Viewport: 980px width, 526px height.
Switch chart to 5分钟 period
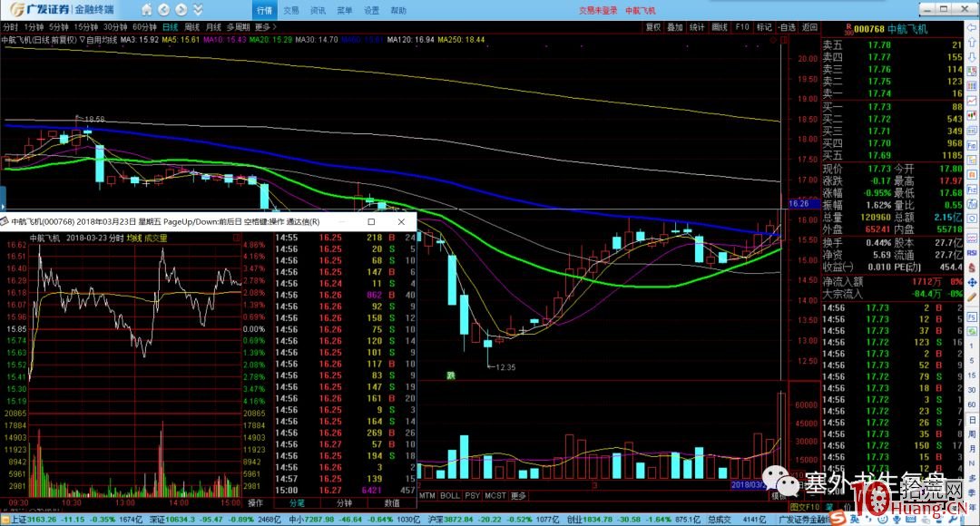coord(59,27)
